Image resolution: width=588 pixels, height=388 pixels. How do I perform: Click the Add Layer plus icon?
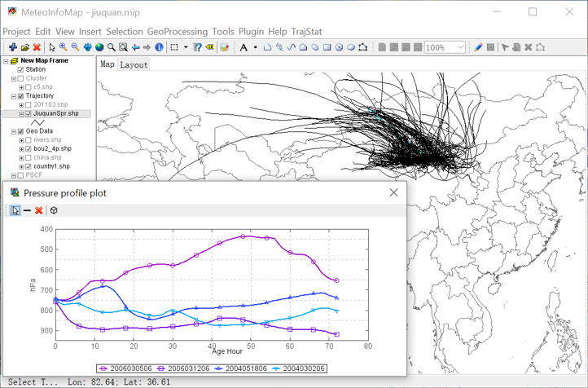pos(13,47)
